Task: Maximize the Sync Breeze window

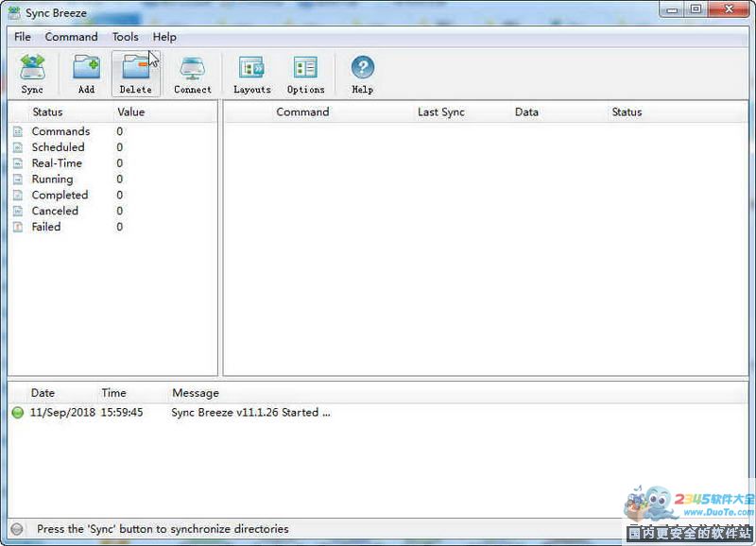Action: [696, 9]
